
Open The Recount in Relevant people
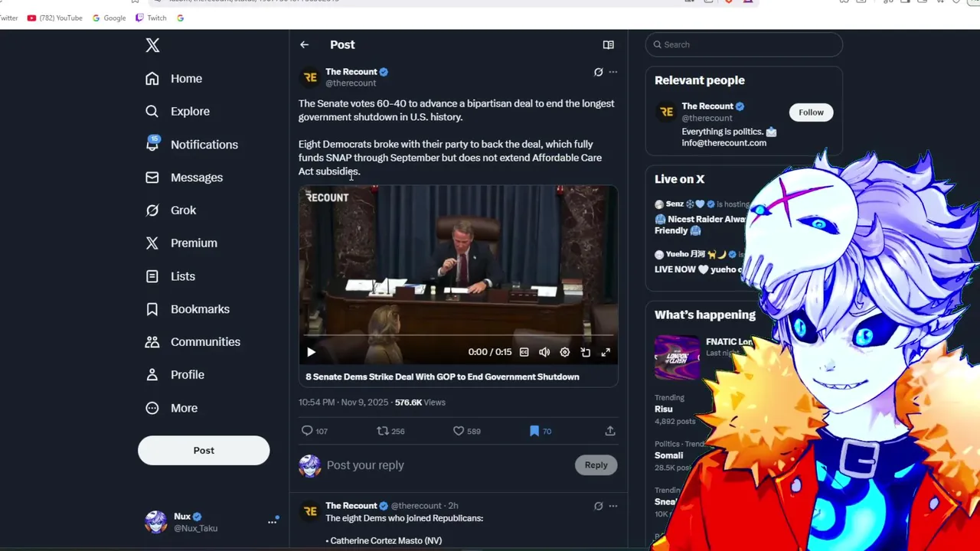[707, 106]
